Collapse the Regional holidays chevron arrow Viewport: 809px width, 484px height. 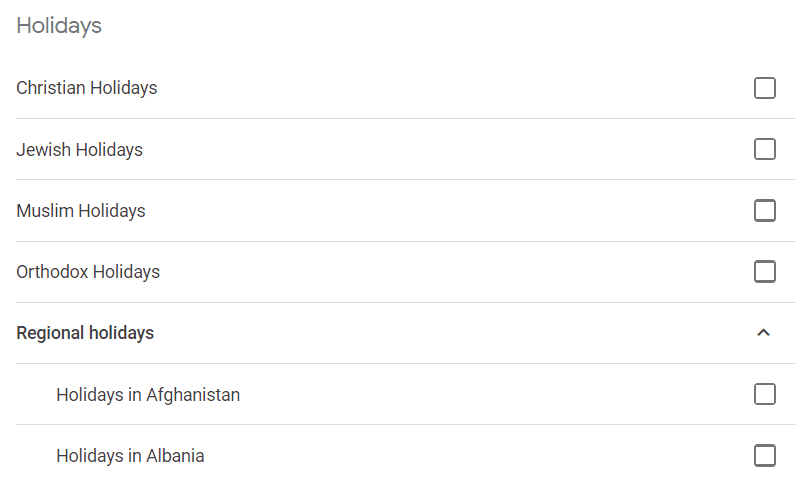764,333
